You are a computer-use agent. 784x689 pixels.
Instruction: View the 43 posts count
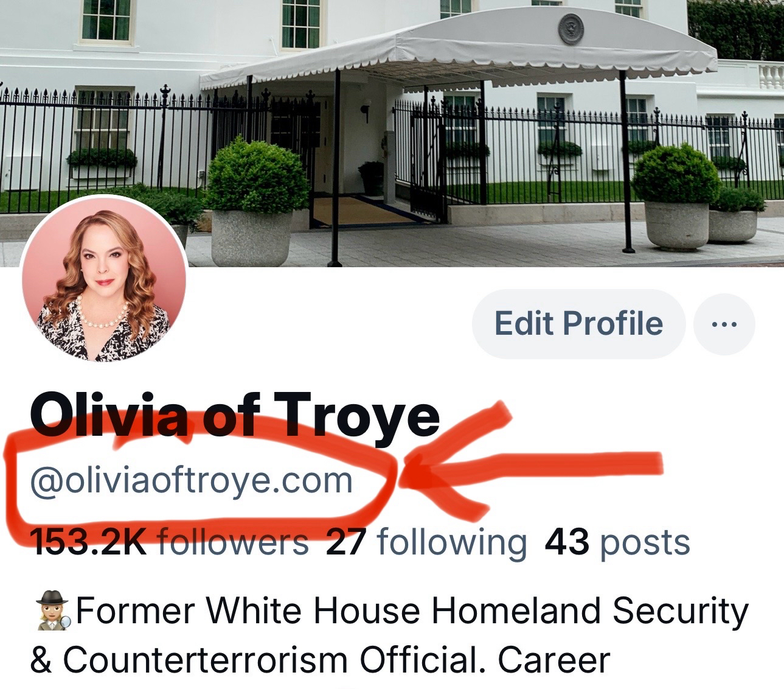(x=617, y=542)
